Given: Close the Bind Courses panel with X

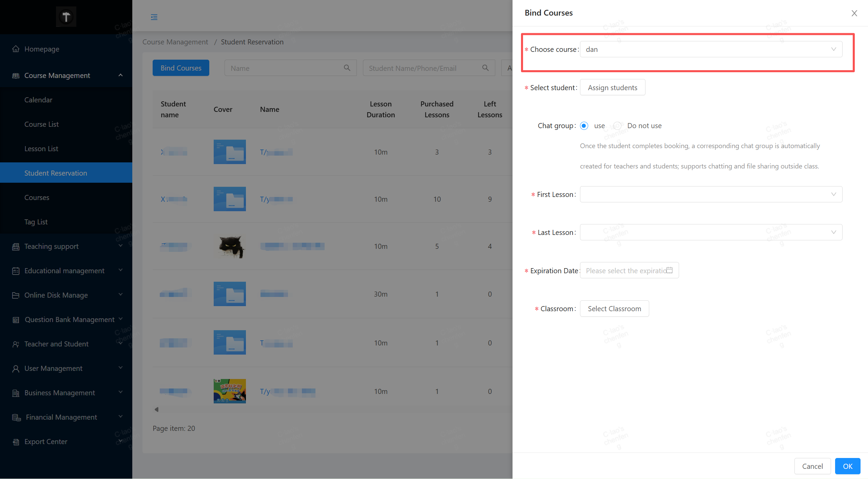Looking at the screenshot, I should point(854,13).
